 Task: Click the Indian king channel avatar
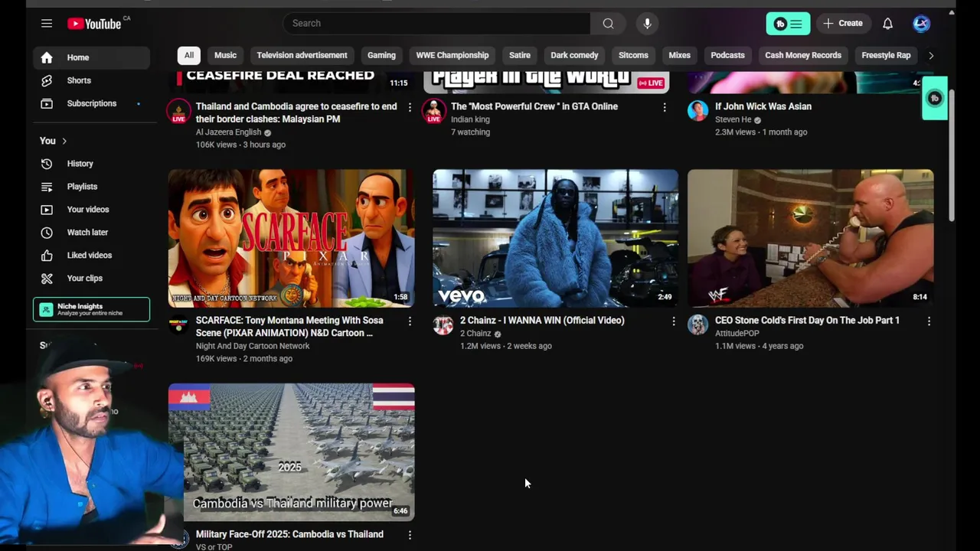point(434,111)
